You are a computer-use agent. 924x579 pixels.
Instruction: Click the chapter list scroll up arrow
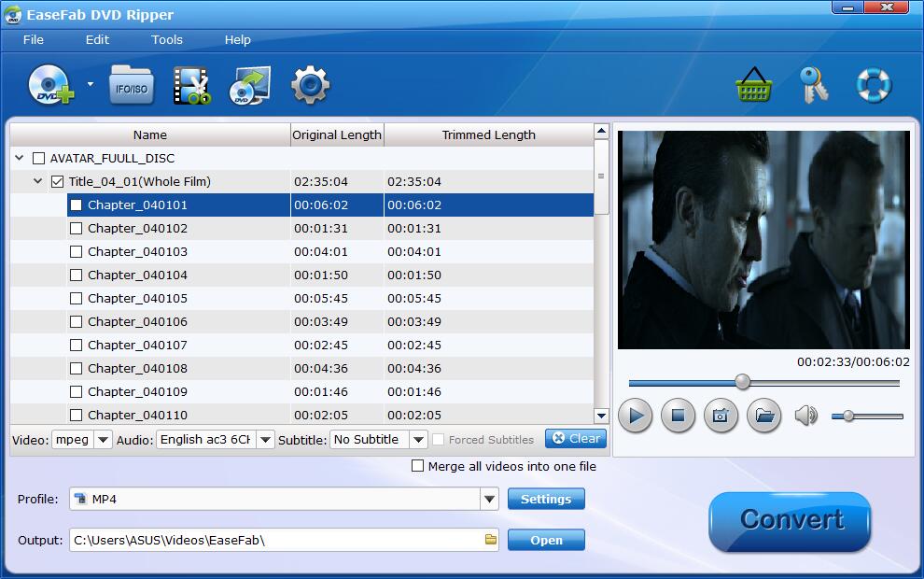coord(601,131)
